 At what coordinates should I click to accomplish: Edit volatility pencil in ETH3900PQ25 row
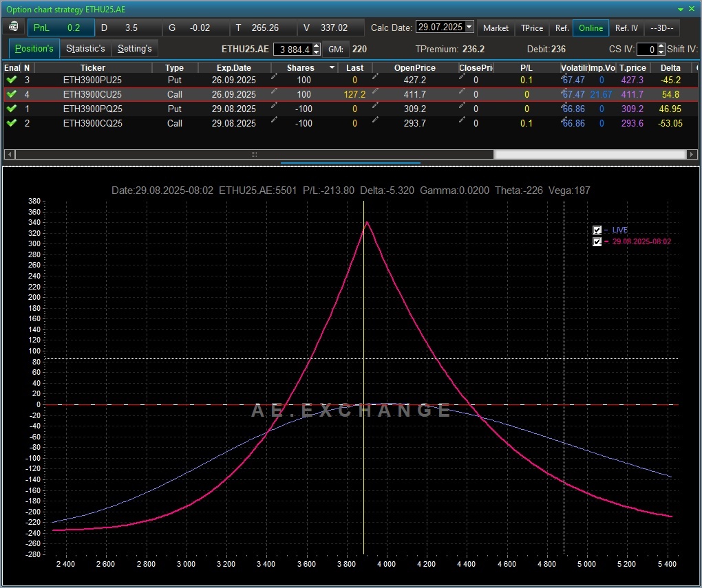click(x=564, y=106)
